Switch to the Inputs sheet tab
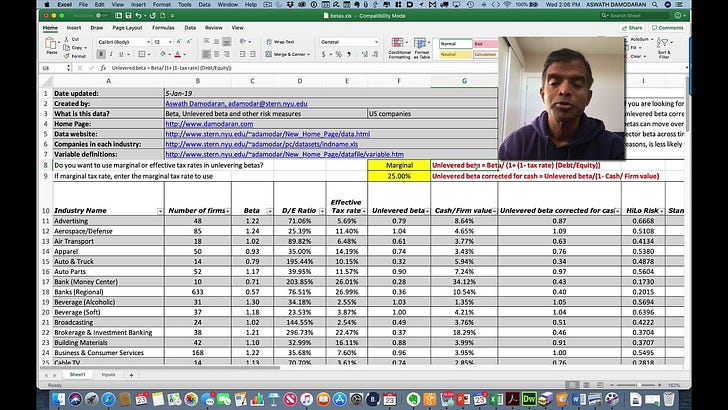Viewport: 728px width, 410px height. [x=108, y=375]
